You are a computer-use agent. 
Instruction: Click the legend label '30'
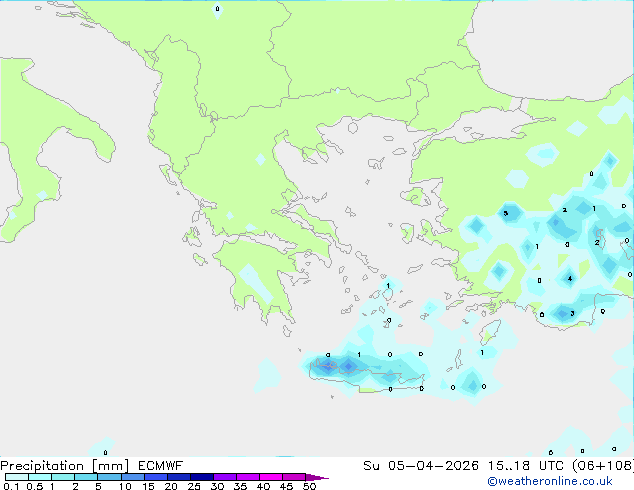click(218, 486)
